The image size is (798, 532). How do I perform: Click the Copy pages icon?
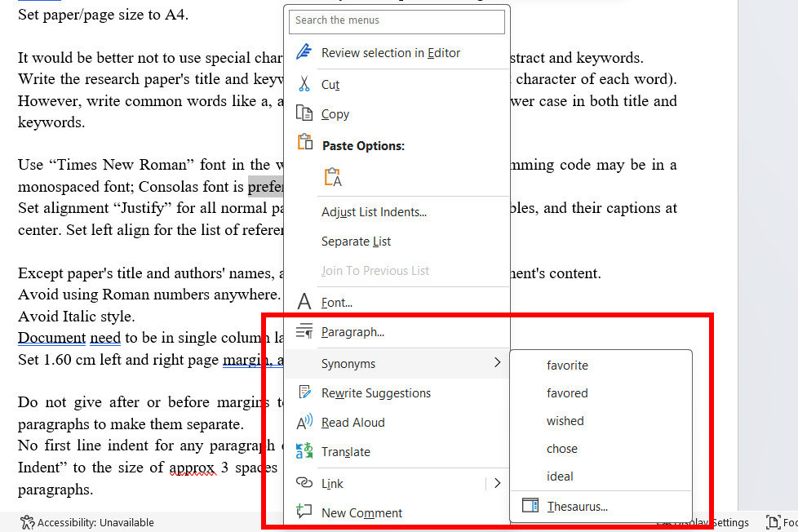pos(304,113)
